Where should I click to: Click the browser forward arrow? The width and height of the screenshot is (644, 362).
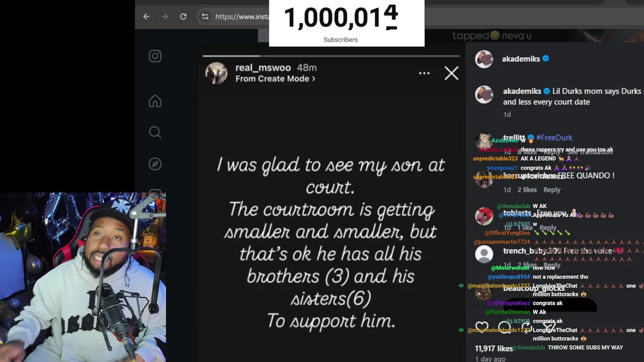point(165,17)
